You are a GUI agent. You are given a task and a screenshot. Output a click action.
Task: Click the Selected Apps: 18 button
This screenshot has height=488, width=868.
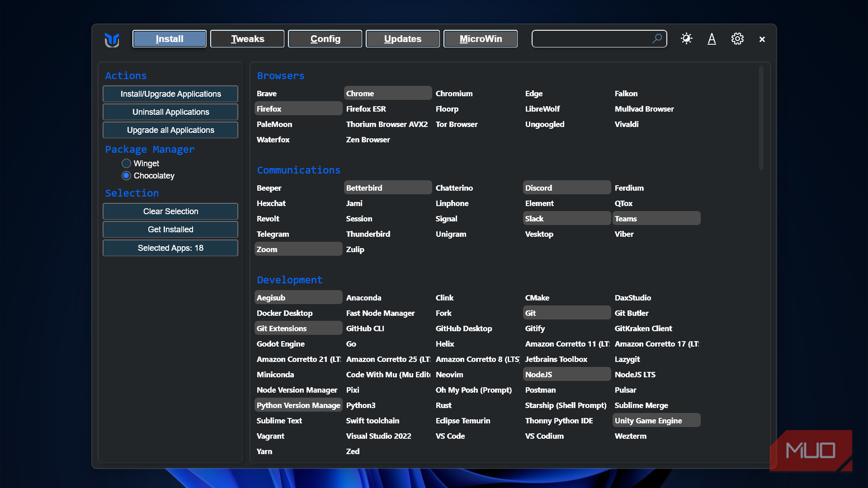[170, 248]
